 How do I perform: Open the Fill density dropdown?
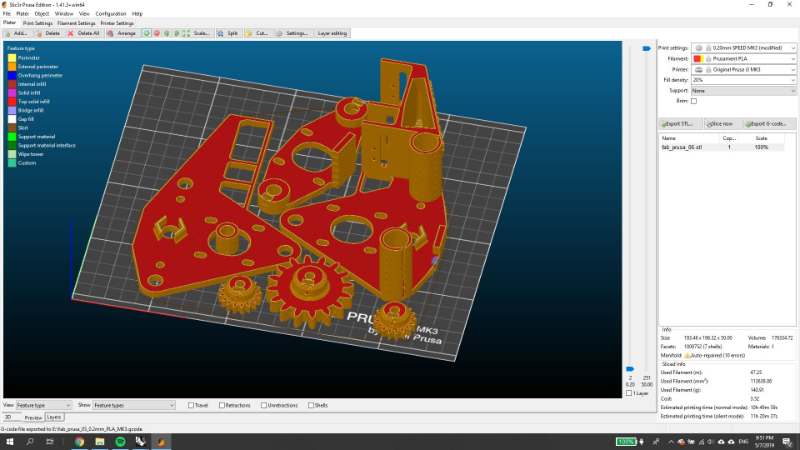pos(743,80)
